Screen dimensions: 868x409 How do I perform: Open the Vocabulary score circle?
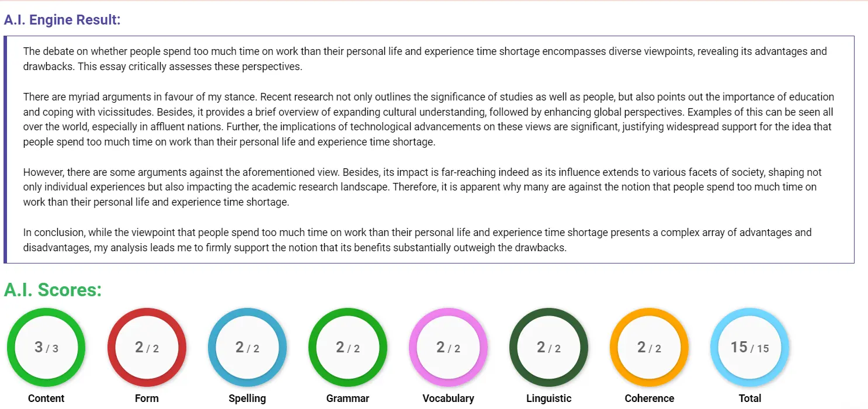(x=448, y=347)
